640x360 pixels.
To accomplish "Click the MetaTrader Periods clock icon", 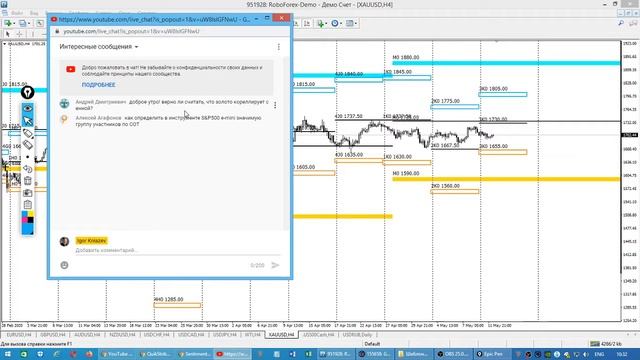I will coord(335,23).
